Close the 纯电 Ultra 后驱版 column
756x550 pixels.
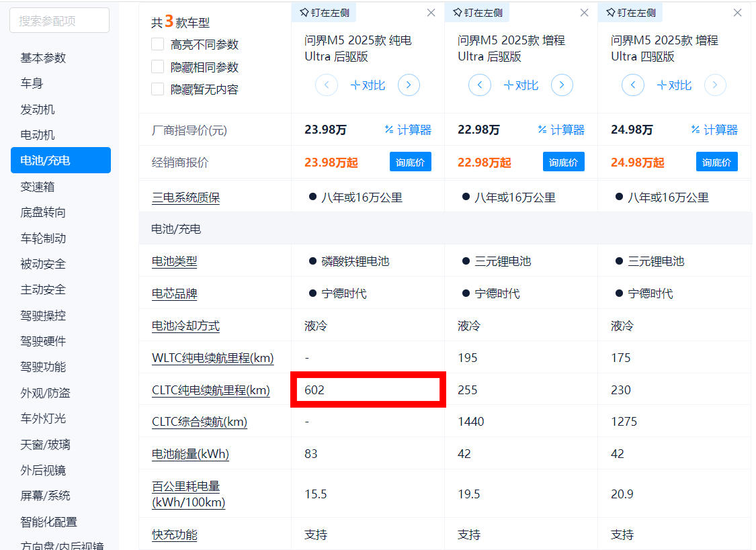pyautogui.click(x=431, y=13)
